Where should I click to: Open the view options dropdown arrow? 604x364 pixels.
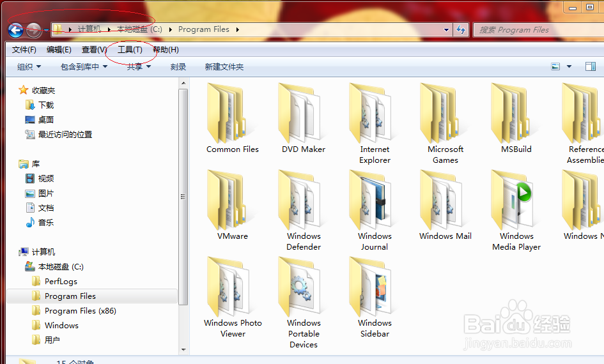pyautogui.click(x=569, y=66)
